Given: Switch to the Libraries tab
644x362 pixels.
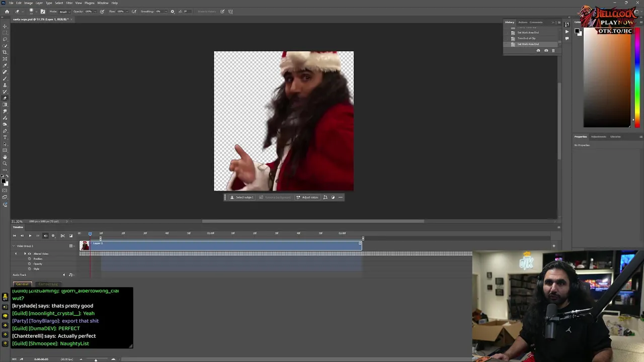Looking at the screenshot, I should (615, 137).
